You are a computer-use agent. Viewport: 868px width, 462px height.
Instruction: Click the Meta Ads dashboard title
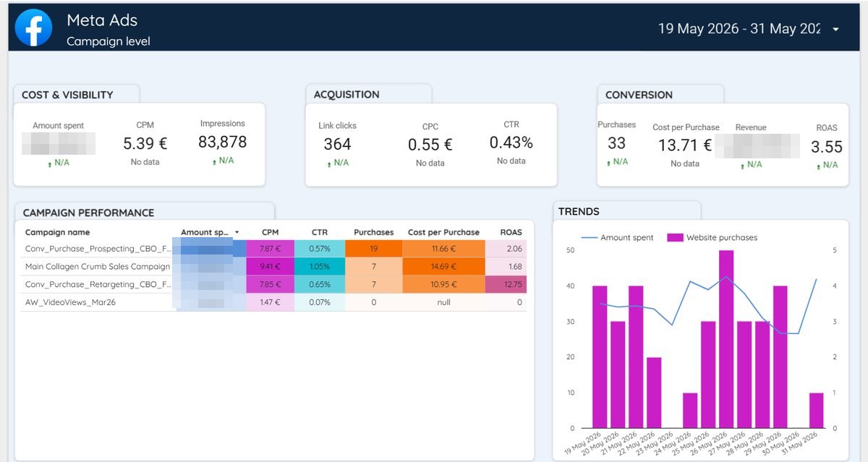[102, 20]
